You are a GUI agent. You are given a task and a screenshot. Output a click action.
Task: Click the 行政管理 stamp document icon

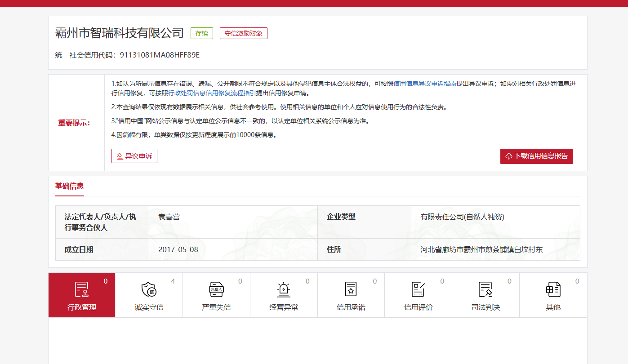point(81,289)
